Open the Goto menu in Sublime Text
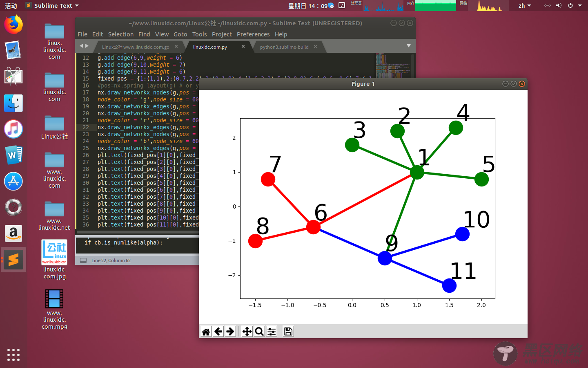The height and width of the screenshot is (368, 588). 180,34
